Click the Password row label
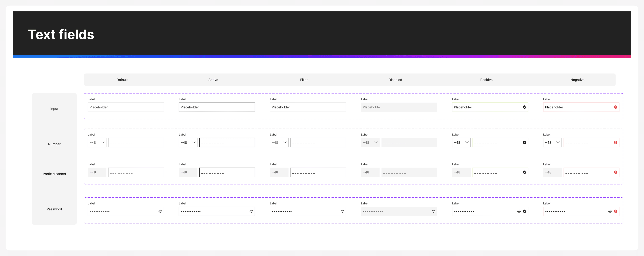Viewport: 644px width, 256px height. pyautogui.click(x=54, y=209)
